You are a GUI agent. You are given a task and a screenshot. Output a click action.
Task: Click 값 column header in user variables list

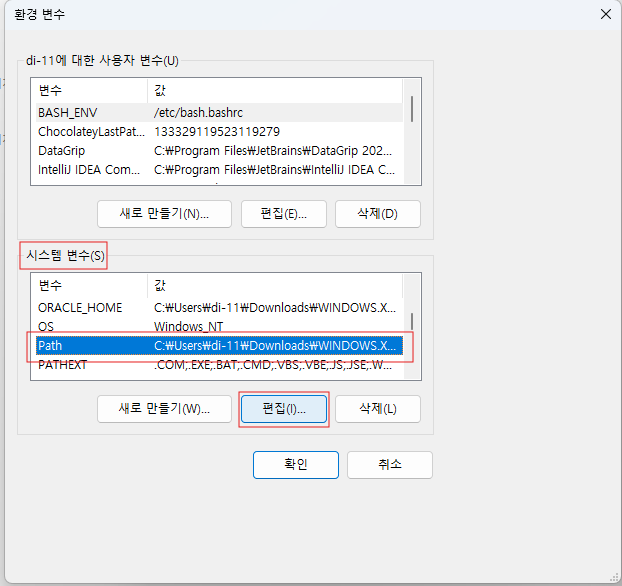[275, 91]
